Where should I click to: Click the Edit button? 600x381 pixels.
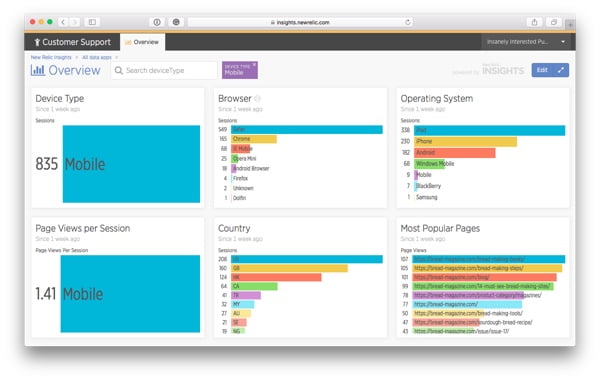543,70
